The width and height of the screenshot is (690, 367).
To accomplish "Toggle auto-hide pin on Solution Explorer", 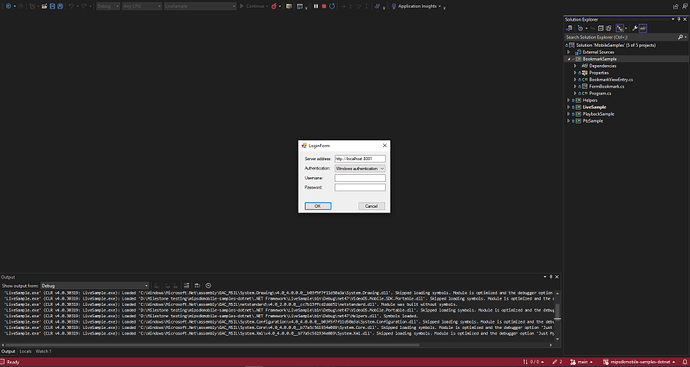I will click(679, 19).
